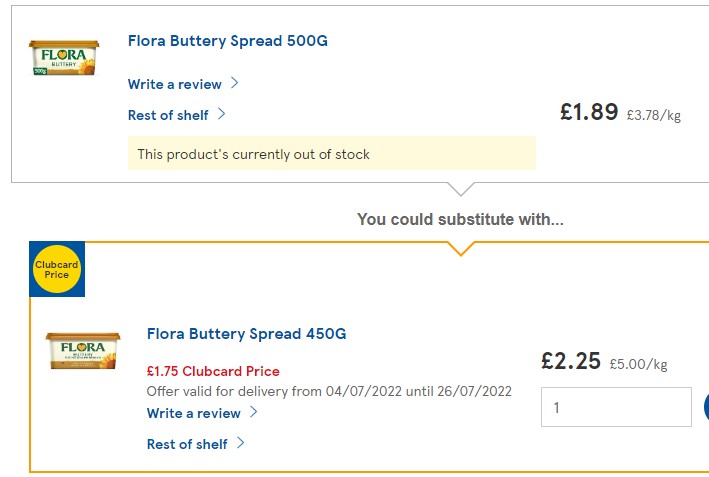View Rest of shelf for the 450G spread
709x477 pixels.
187,444
